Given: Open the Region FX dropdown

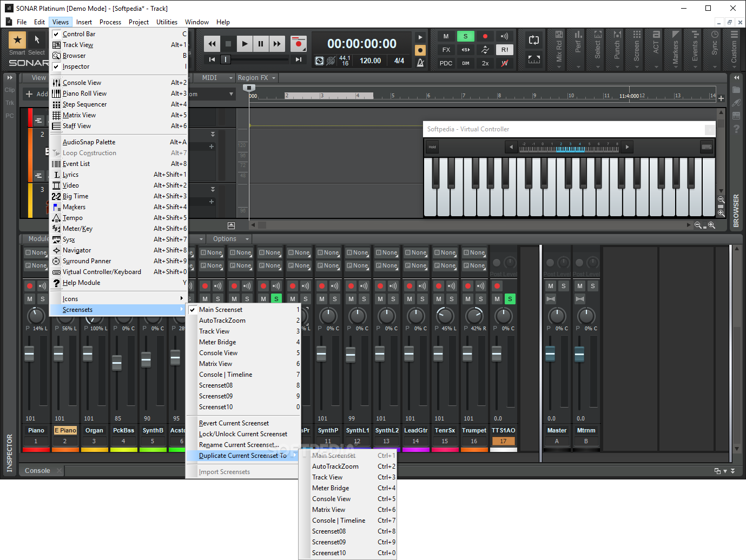Looking at the screenshot, I should (256, 78).
